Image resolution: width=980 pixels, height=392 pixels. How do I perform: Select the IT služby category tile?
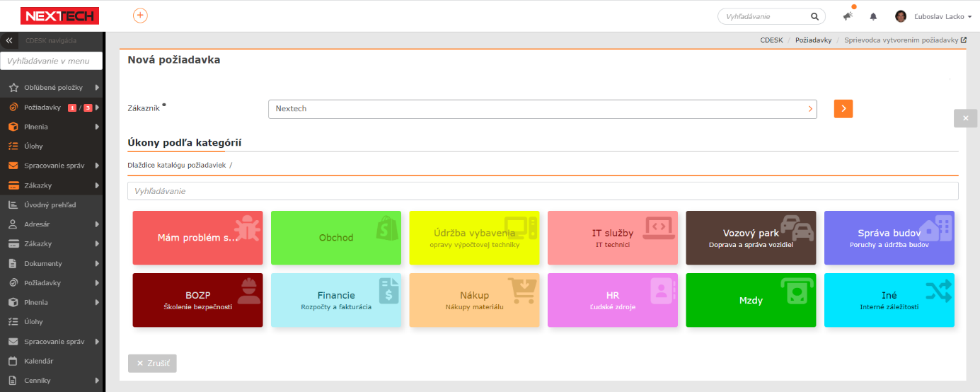point(612,238)
